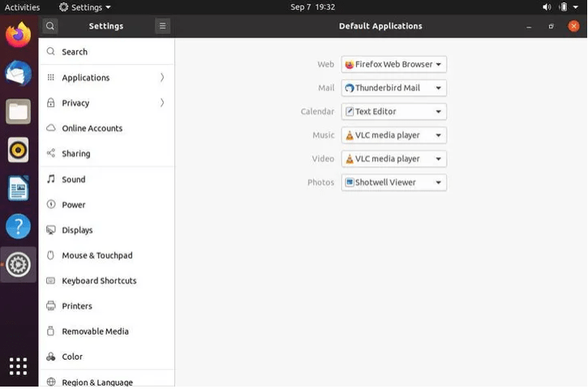The width and height of the screenshot is (588, 389).
Task: Open the Mail default application dropdown
Action: (393, 88)
